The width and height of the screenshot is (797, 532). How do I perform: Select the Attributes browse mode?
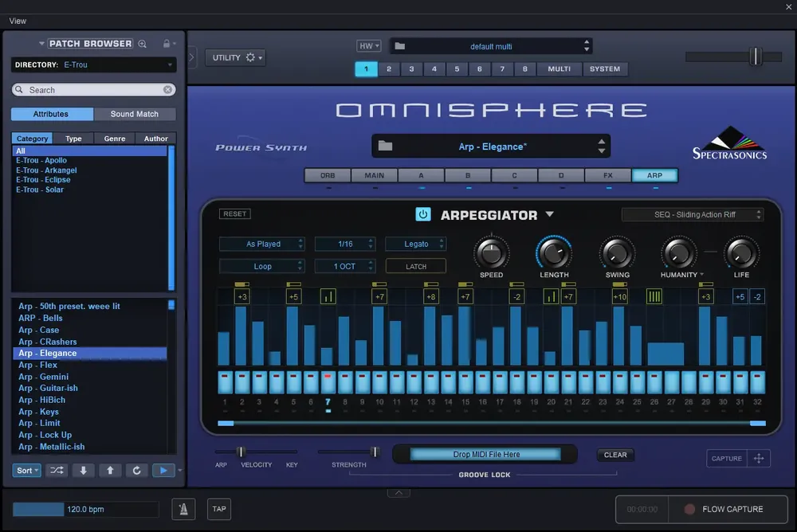51,114
